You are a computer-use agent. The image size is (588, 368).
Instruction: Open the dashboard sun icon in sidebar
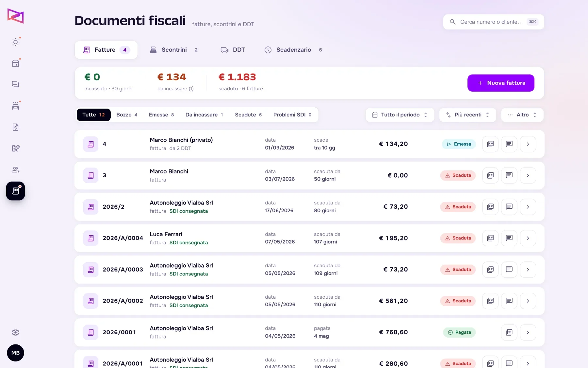pyautogui.click(x=15, y=42)
